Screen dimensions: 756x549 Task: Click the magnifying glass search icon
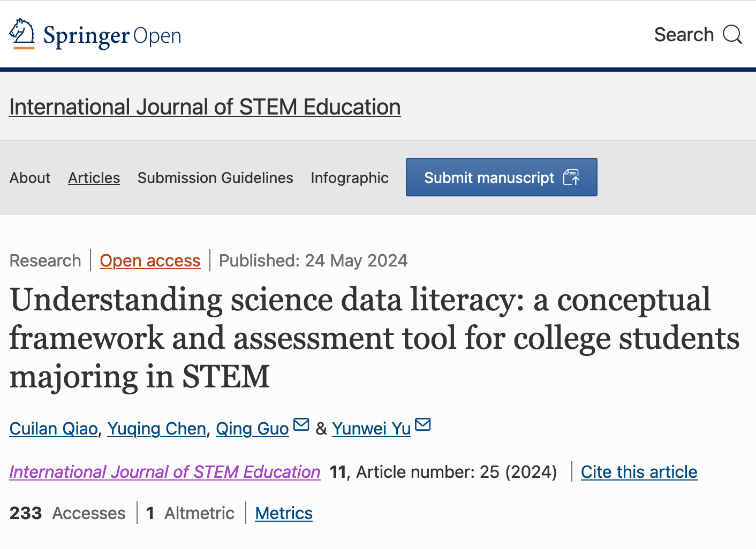[732, 35]
